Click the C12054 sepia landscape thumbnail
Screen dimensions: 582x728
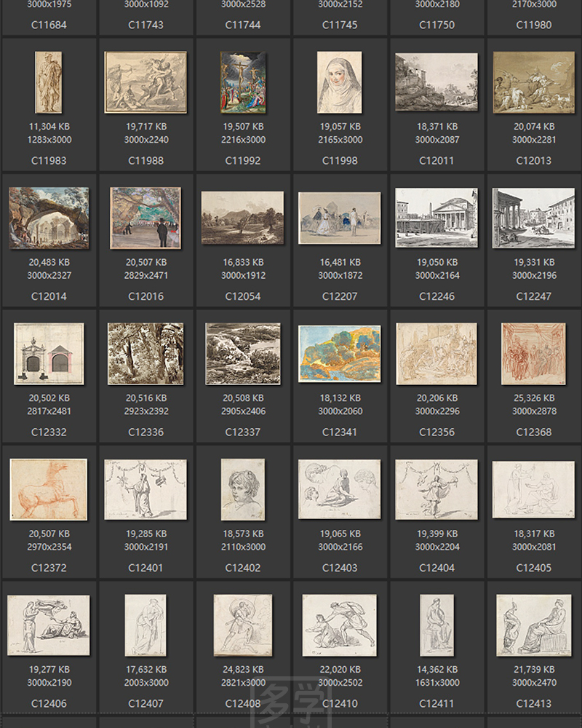coord(242,218)
